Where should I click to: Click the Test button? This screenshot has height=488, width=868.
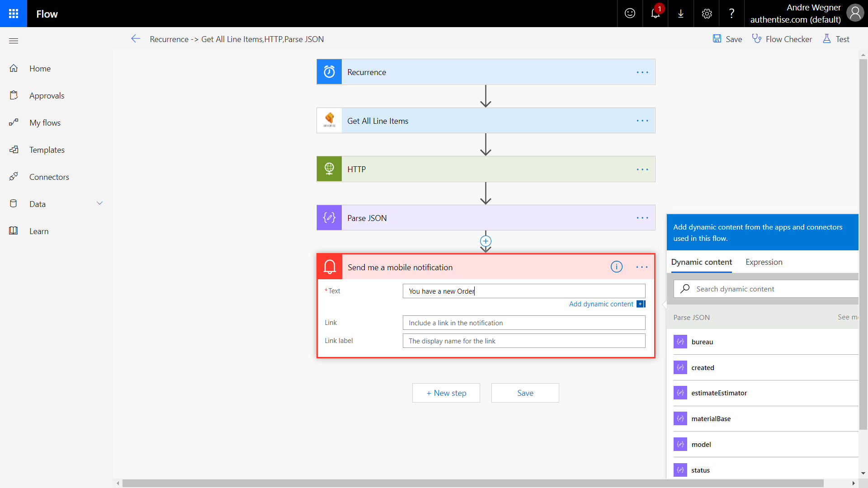point(836,39)
